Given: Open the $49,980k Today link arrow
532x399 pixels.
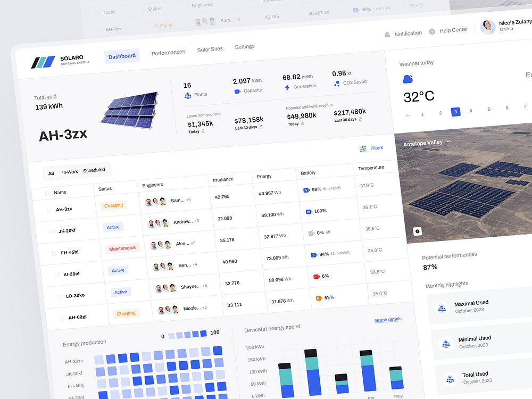Looking at the screenshot, I should [x=302, y=123].
